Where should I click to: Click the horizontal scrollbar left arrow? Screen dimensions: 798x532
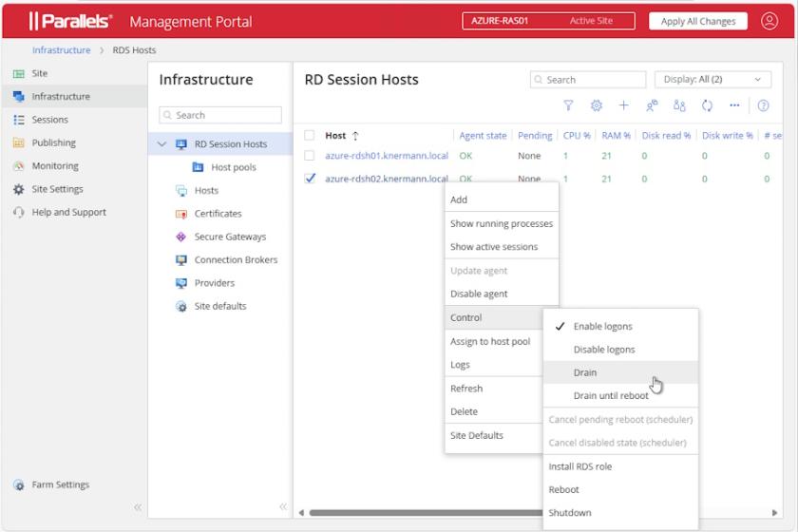click(x=301, y=513)
